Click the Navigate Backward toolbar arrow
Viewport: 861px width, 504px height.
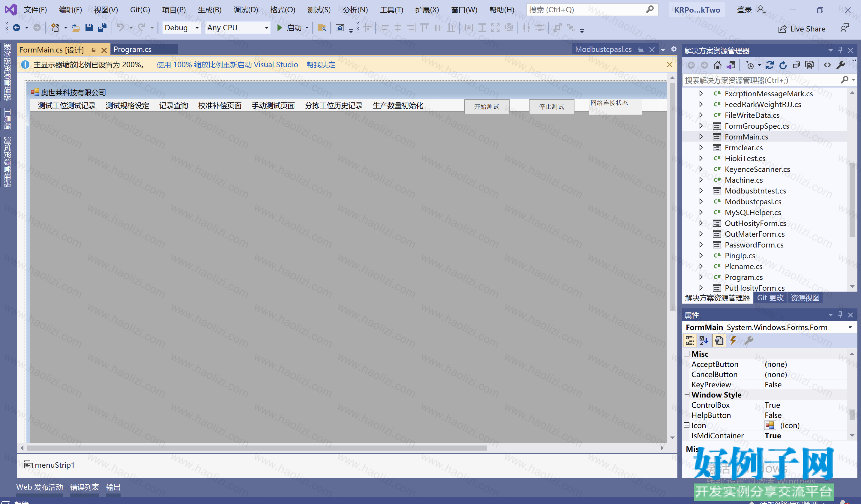pos(16,28)
